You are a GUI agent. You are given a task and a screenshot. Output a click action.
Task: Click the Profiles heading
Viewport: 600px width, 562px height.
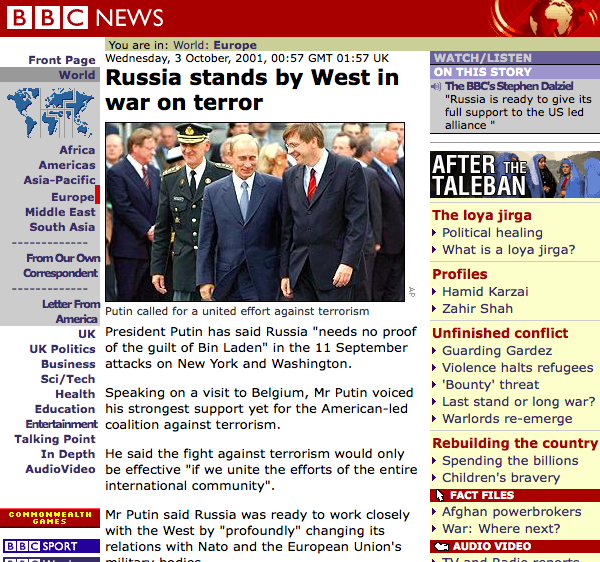pyautogui.click(x=460, y=274)
